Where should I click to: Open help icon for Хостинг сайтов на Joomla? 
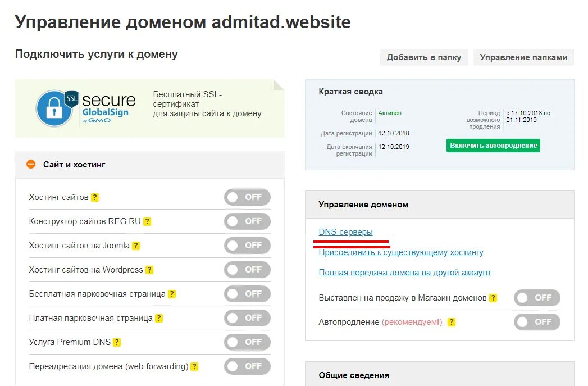136,246
